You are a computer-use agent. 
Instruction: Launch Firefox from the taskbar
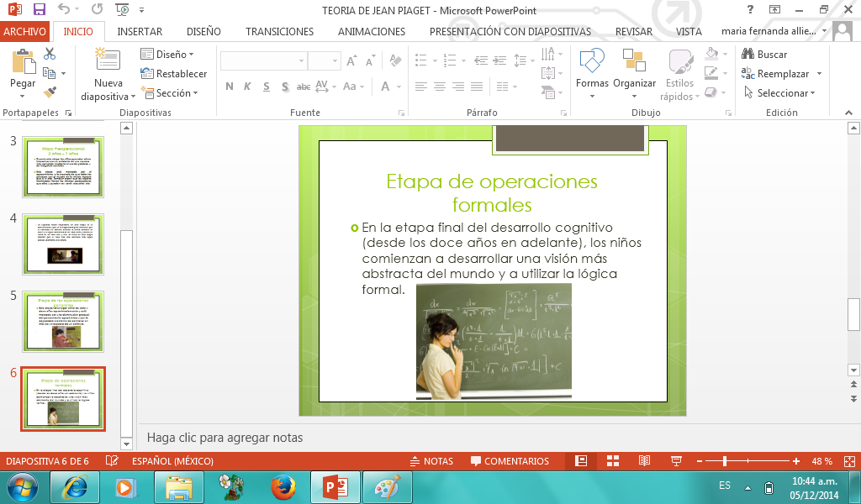tap(283, 486)
